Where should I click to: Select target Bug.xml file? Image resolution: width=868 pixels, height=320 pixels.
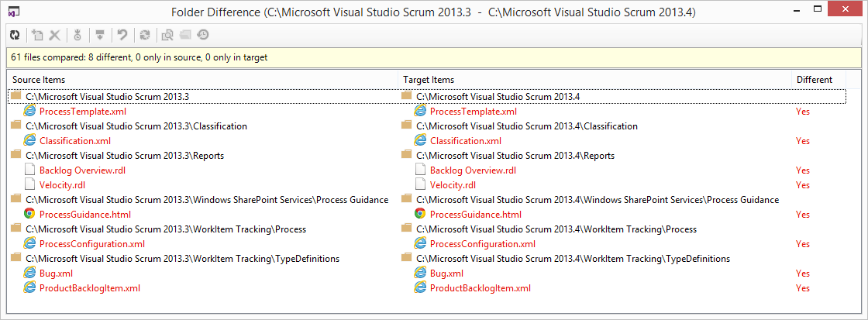point(446,274)
